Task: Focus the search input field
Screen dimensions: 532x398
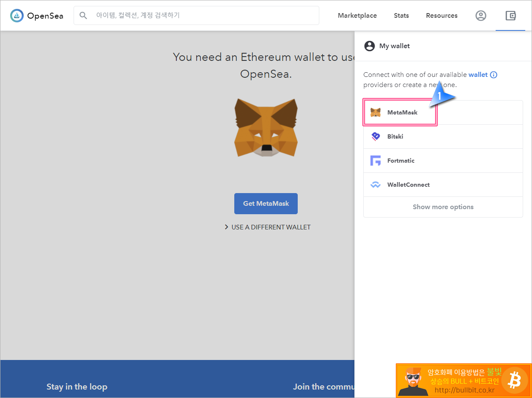Action: point(196,16)
